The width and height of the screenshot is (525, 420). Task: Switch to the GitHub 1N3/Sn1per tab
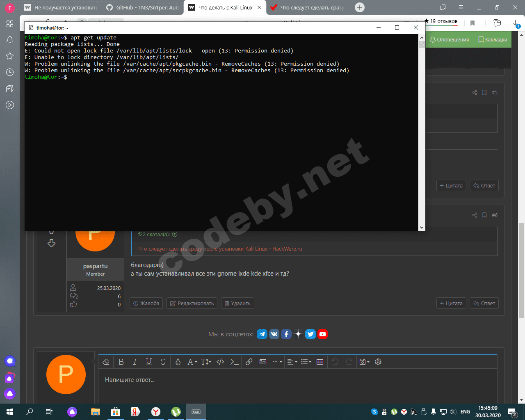tap(142, 7)
